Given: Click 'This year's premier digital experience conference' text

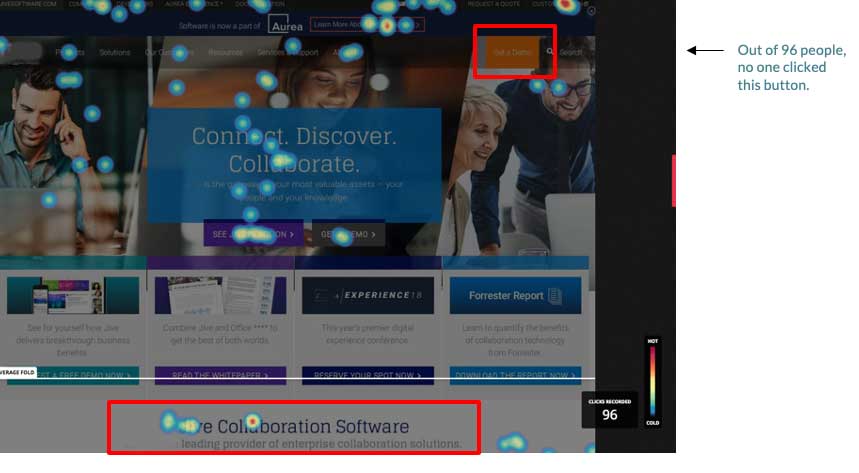Looking at the screenshot, I should 368,334.
